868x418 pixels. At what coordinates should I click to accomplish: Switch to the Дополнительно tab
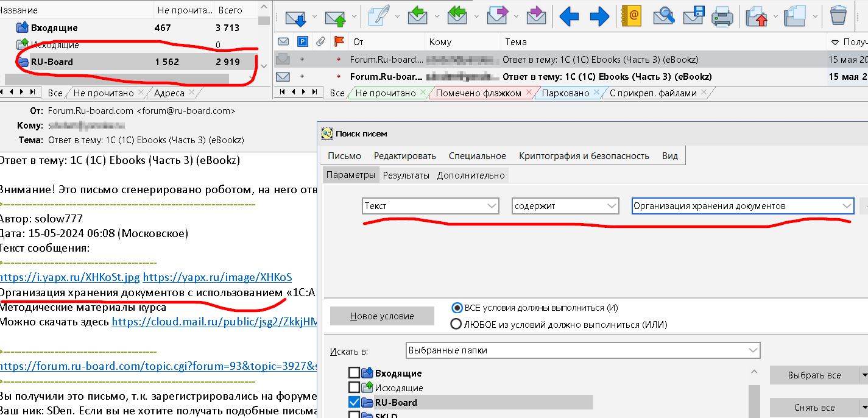471,175
